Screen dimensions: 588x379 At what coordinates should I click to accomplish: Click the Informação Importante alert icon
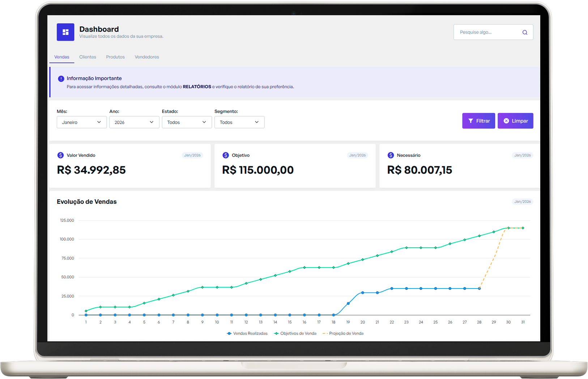pos(61,79)
